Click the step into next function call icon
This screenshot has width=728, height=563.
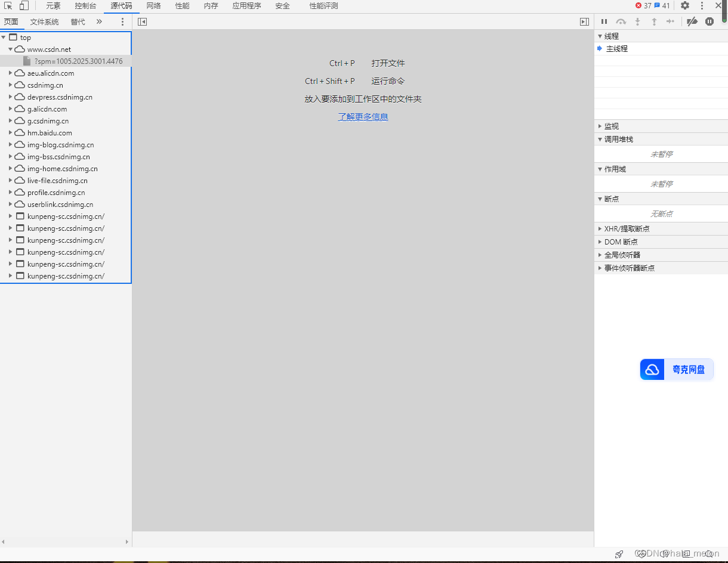pos(637,21)
